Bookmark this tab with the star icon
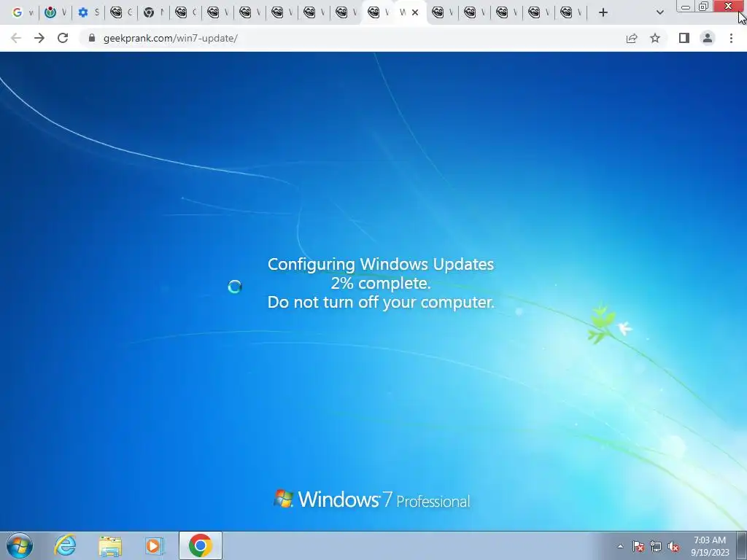 [655, 38]
